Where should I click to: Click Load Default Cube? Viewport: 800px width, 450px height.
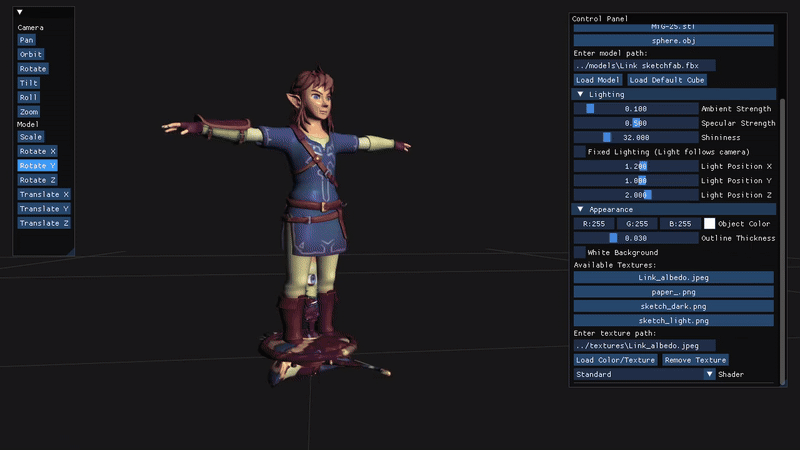(666, 80)
